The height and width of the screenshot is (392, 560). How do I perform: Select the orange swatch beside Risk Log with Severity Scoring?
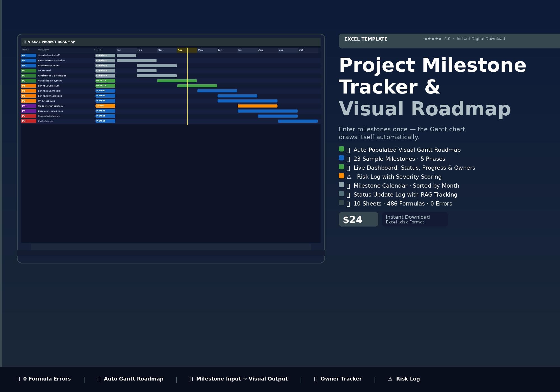341,176
